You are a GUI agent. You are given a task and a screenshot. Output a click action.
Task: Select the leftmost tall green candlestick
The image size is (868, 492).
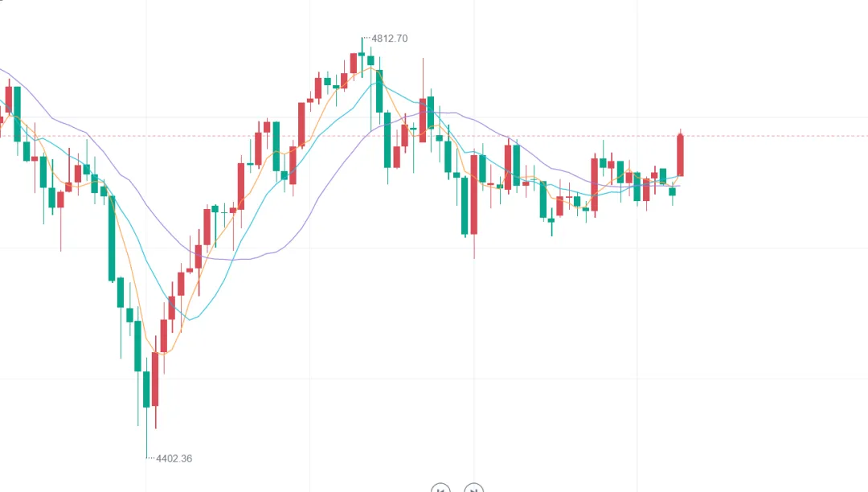(112, 238)
